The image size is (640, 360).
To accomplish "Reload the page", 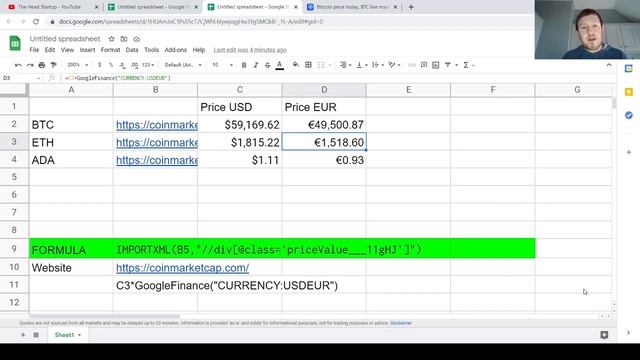I will tap(36, 22).
